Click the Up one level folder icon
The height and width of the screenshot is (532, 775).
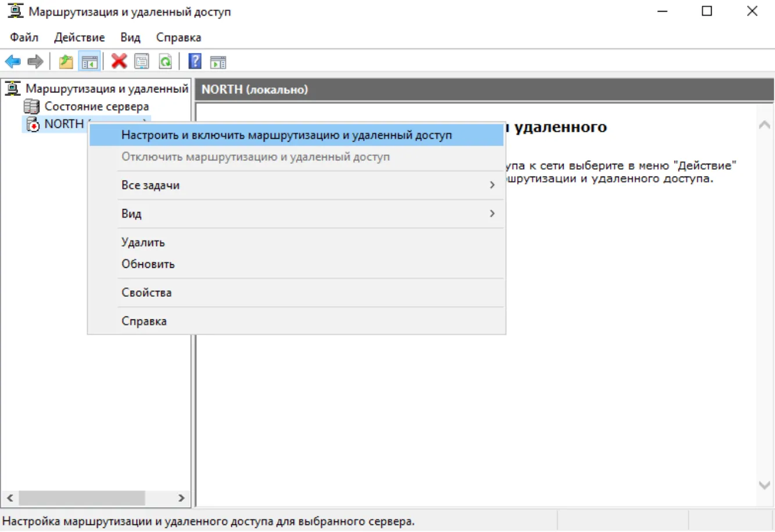[x=66, y=62]
